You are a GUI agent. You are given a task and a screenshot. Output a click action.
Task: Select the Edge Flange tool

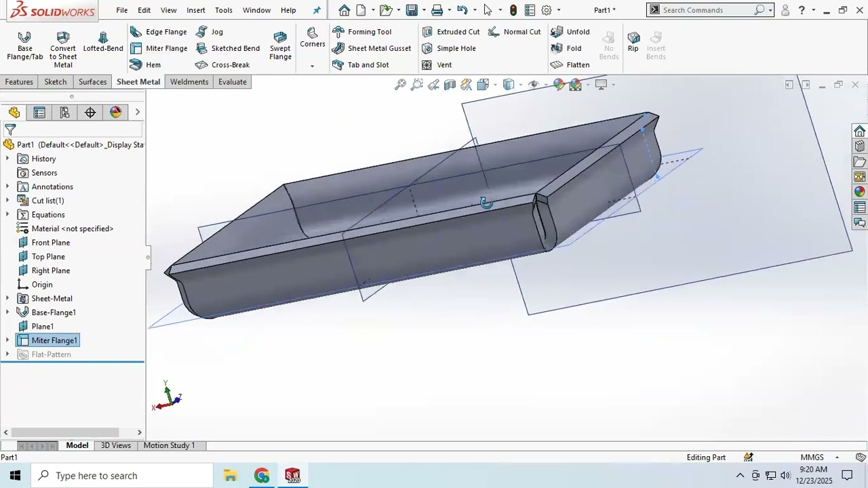pos(158,32)
